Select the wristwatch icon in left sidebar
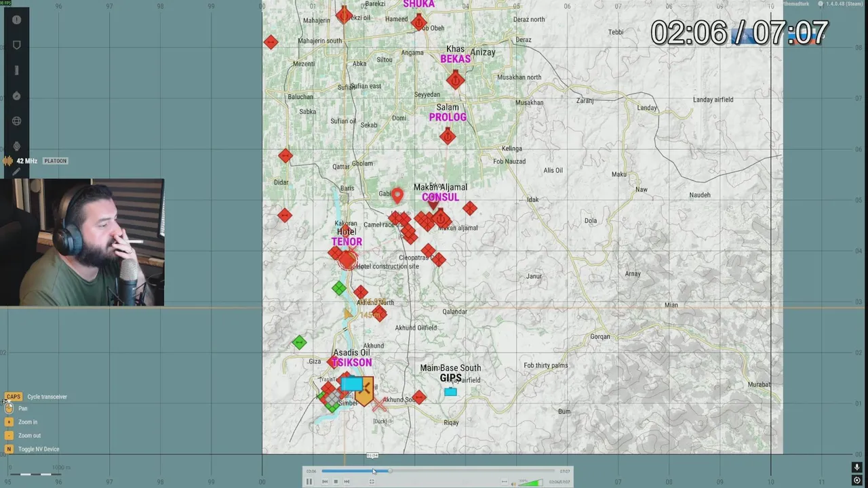Viewport: 868px width, 488px height. point(16,146)
